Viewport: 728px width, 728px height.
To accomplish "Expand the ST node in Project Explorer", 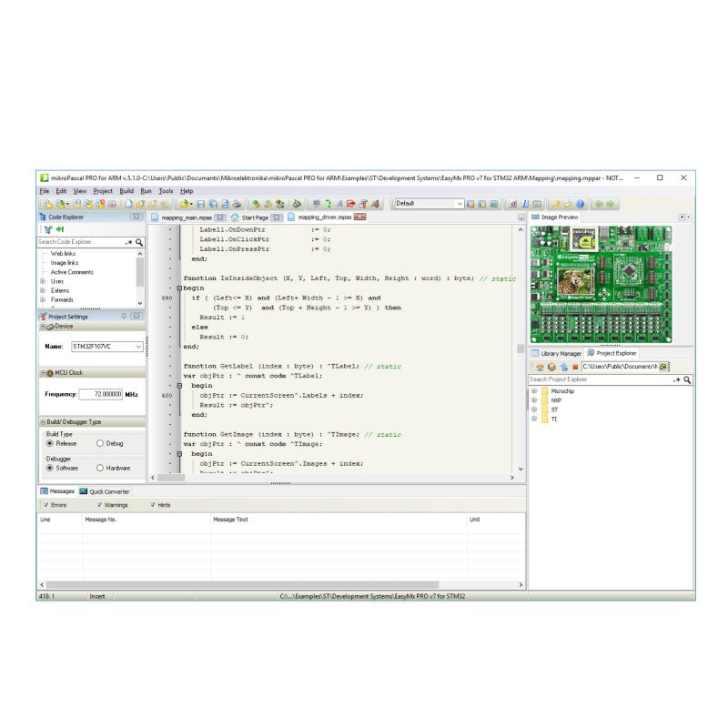I will pyautogui.click(x=534, y=409).
